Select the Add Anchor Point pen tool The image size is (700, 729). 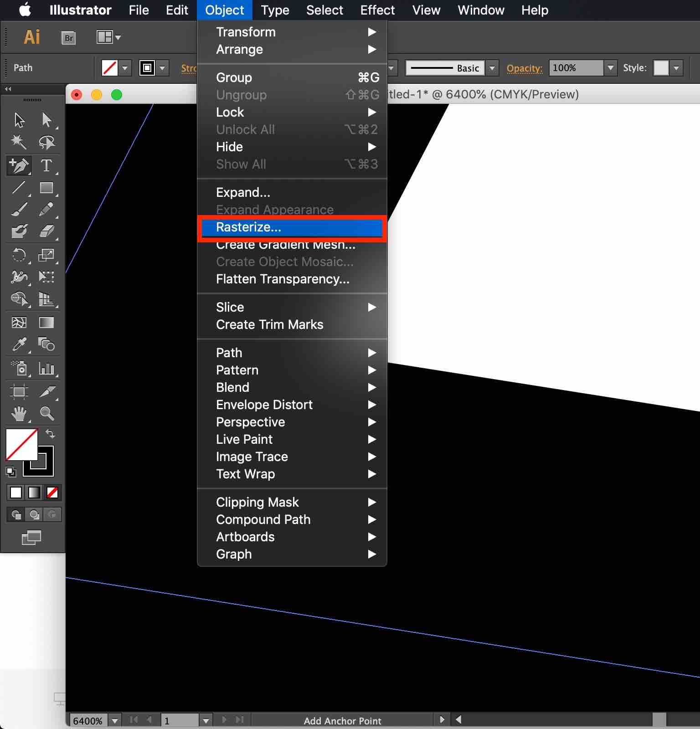coord(19,166)
